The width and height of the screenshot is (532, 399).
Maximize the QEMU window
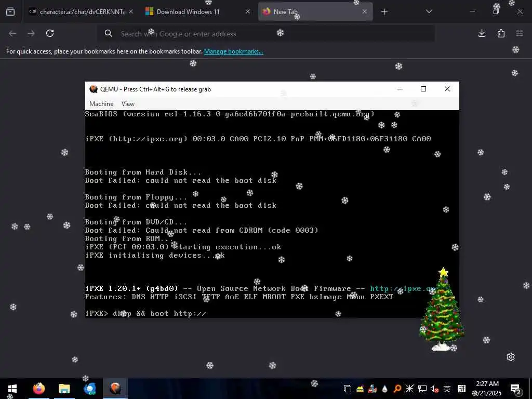tap(423, 89)
